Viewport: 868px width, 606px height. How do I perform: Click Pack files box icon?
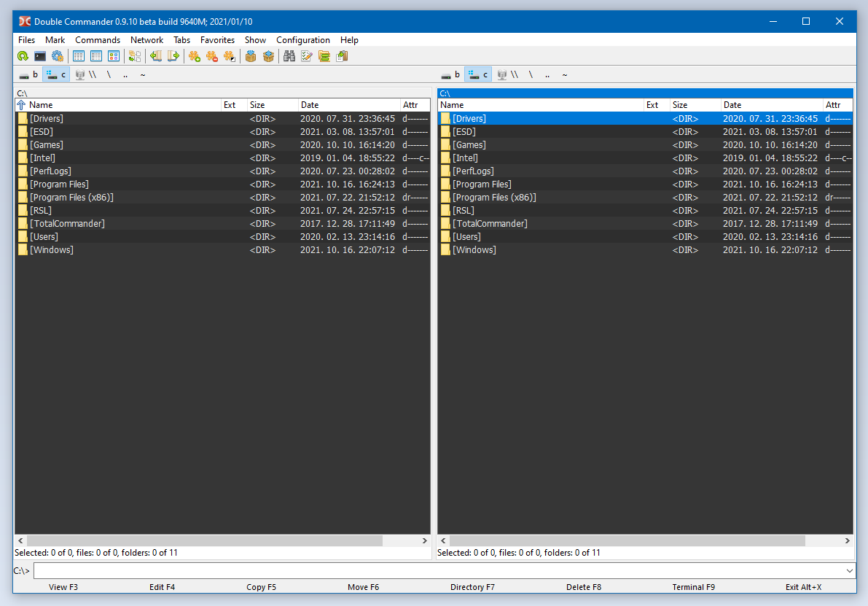251,56
